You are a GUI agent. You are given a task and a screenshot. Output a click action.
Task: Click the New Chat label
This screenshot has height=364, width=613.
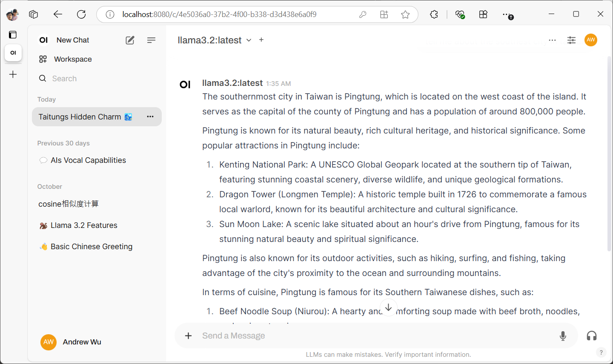tap(73, 40)
